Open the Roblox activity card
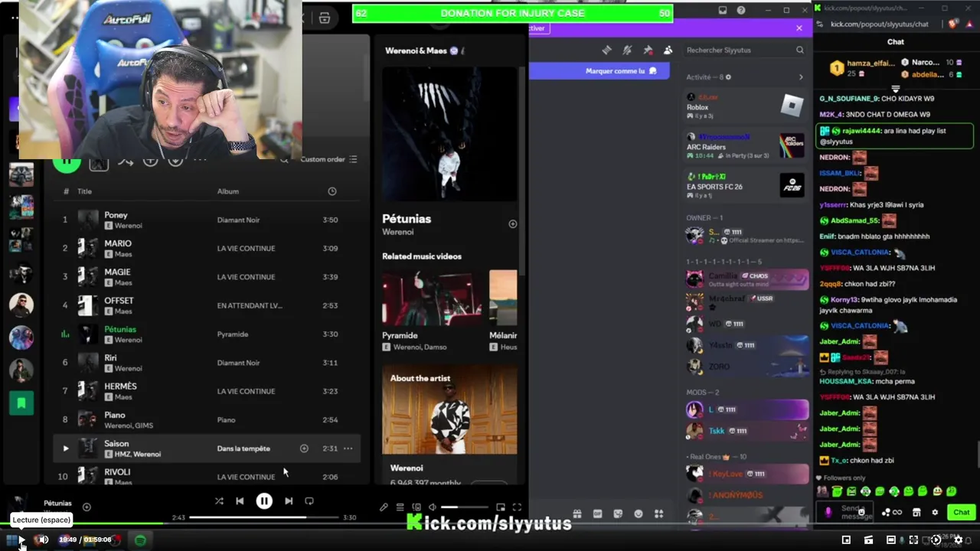This screenshot has height=551, width=980. click(745, 106)
